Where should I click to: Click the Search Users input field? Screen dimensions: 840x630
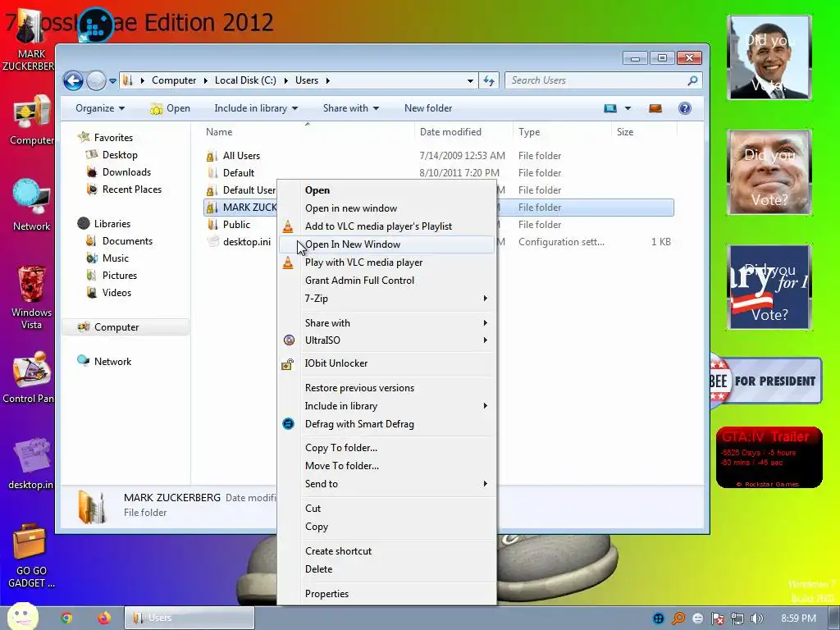(x=603, y=80)
